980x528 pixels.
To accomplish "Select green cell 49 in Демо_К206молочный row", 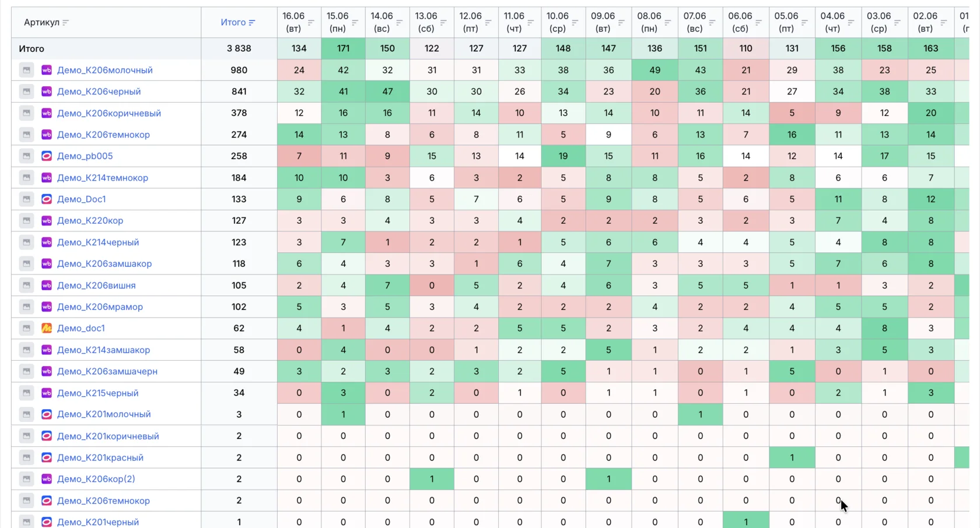I will 654,70.
